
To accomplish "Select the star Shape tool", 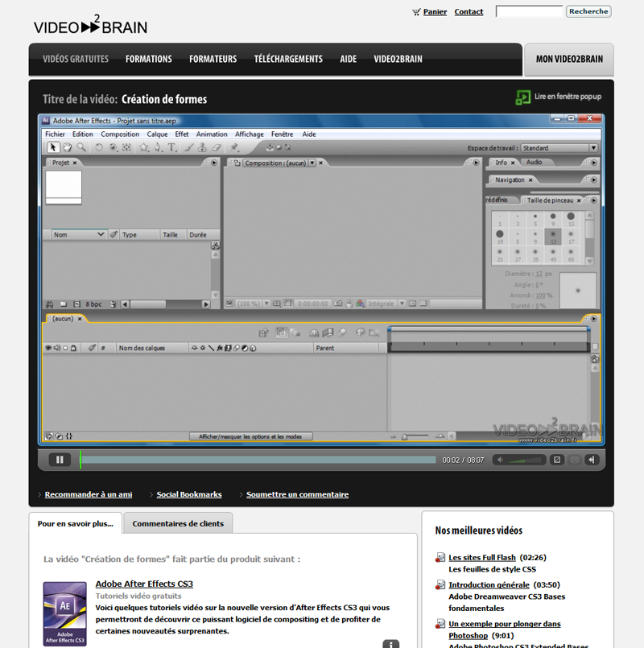I will pos(144,147).
